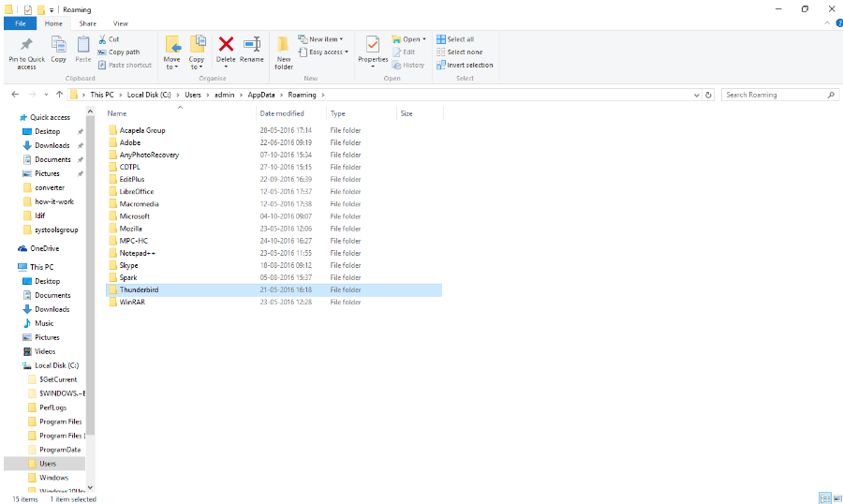Switch to Details view icon in status bar
The image size is (843, 504).
(825, 498)
